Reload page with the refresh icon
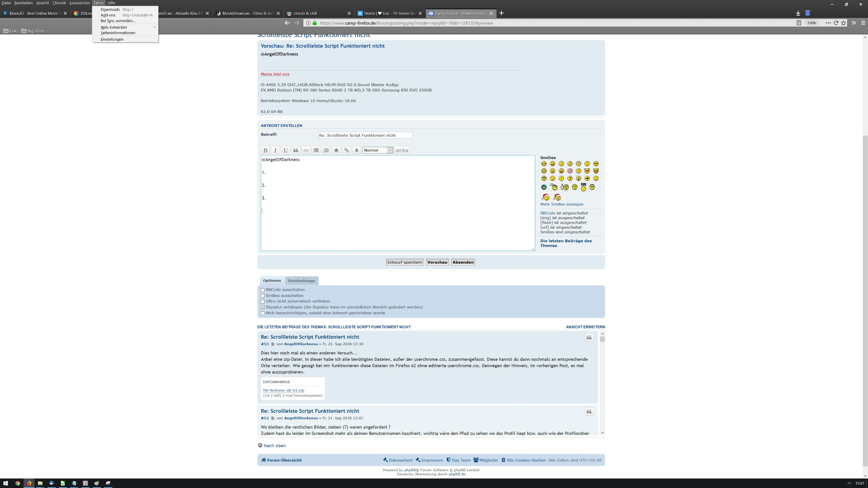This screenshot has width=868, height=488. [836, 23]
